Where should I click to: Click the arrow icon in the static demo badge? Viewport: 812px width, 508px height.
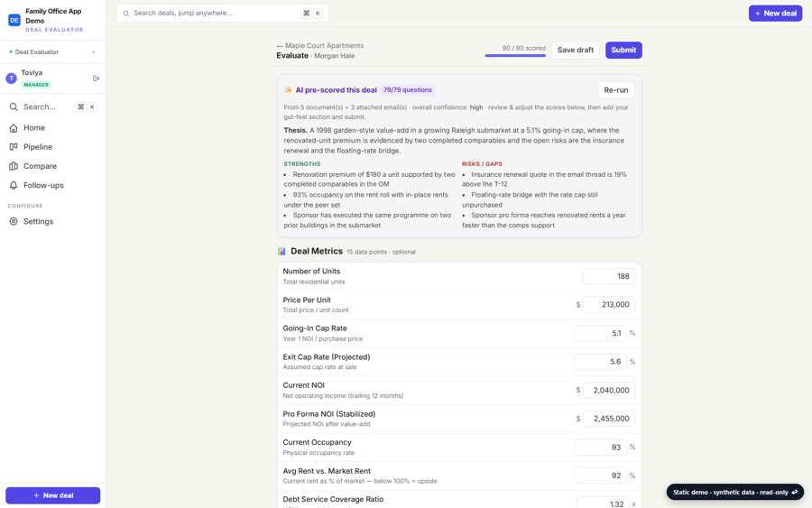[x=795, y=492]
